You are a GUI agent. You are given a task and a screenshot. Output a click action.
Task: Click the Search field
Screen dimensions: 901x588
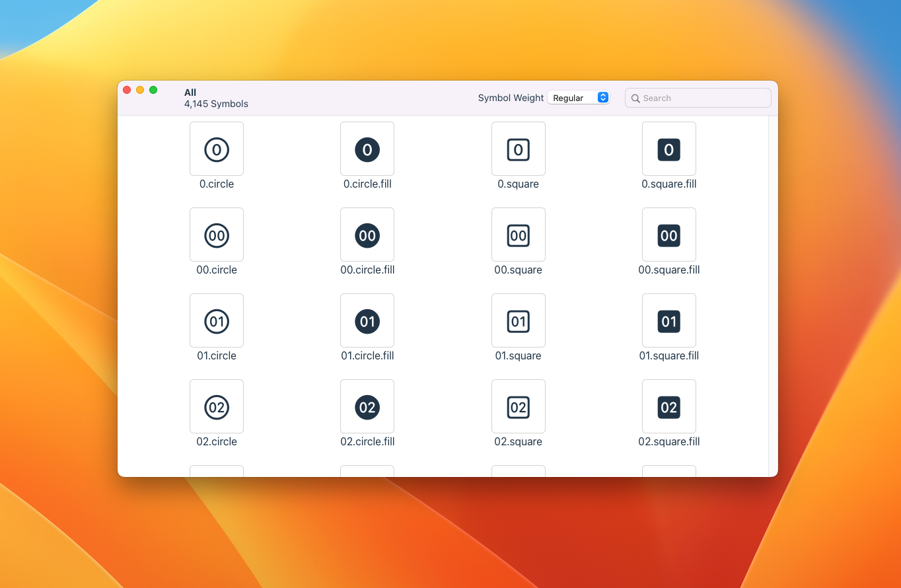[x=698, y=98]
